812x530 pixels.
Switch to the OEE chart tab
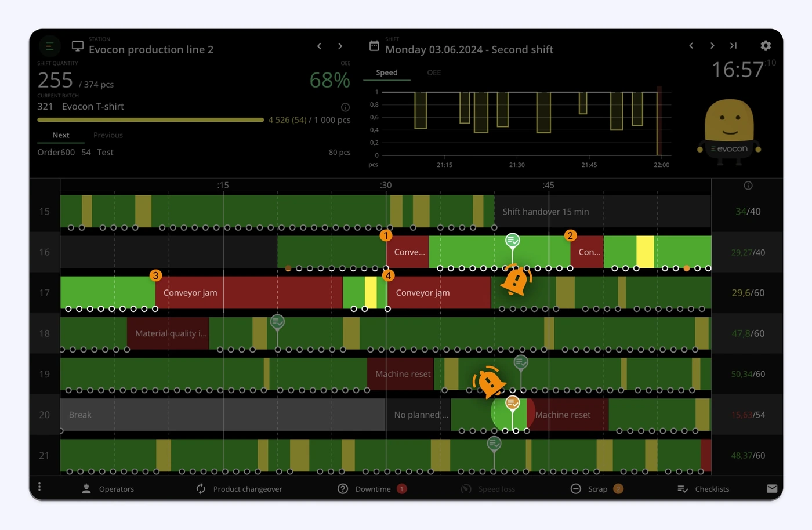434,72
